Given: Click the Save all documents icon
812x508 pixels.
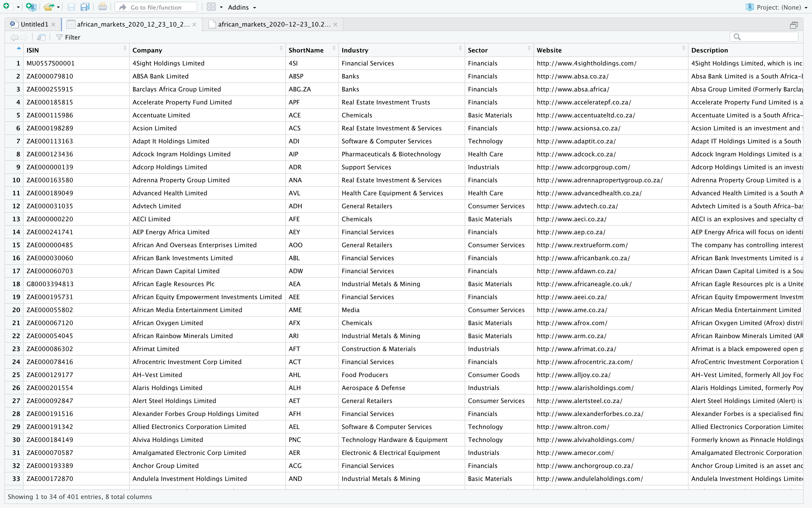Looking at the screenshot, I should click(85, 7).
